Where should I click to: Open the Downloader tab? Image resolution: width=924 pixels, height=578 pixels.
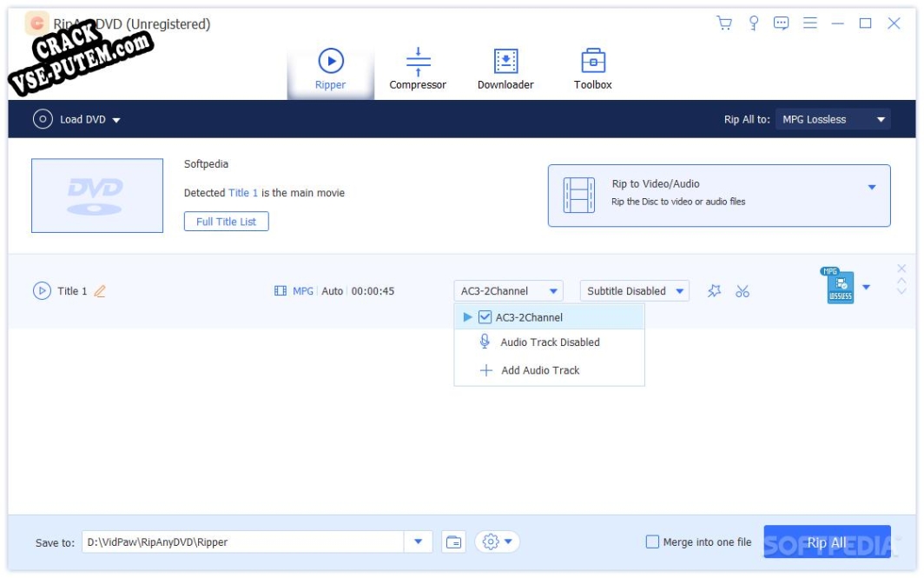505,70
